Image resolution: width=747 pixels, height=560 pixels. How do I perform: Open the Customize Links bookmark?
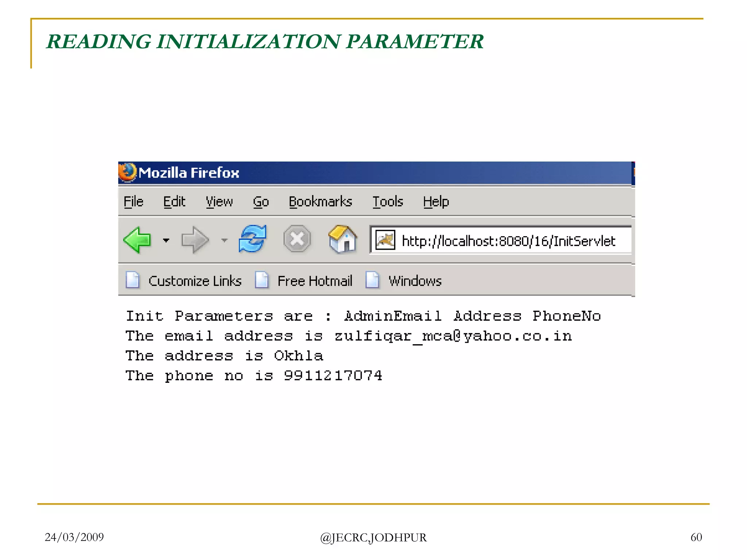tap(195, 281)
